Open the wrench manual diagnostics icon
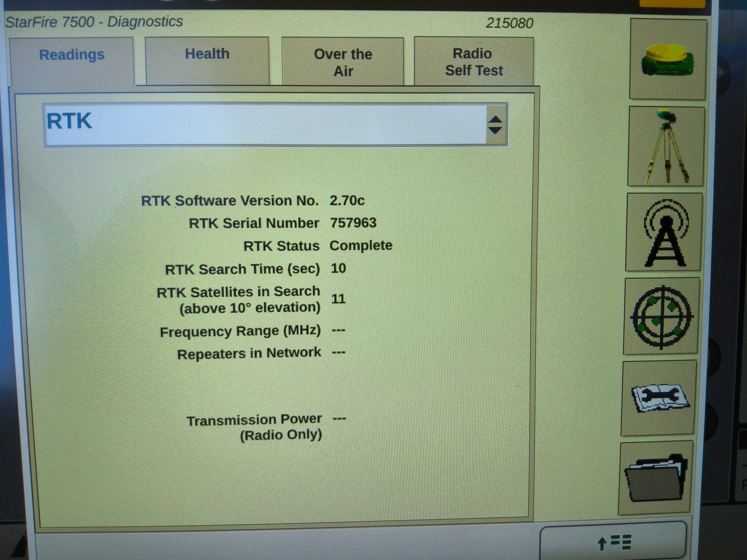This screenshot has height=560, width=747. point(659,398)
